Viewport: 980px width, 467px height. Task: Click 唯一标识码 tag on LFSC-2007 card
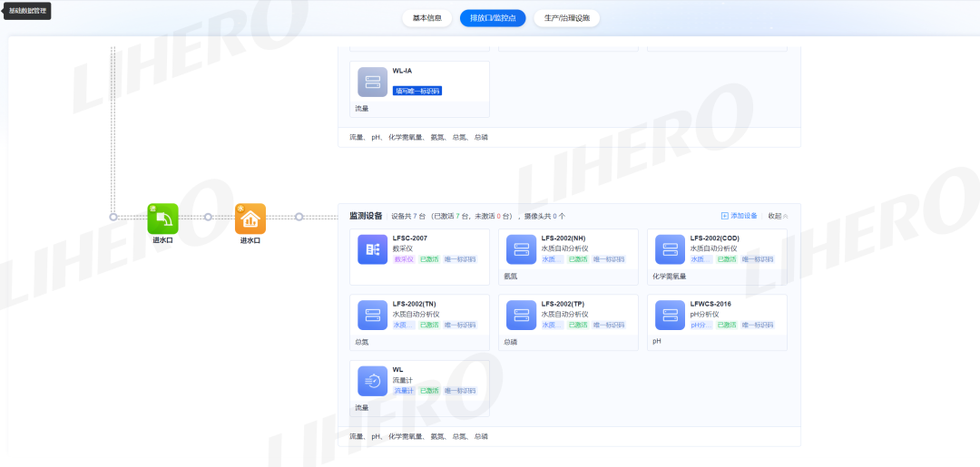tap(460, 259)
